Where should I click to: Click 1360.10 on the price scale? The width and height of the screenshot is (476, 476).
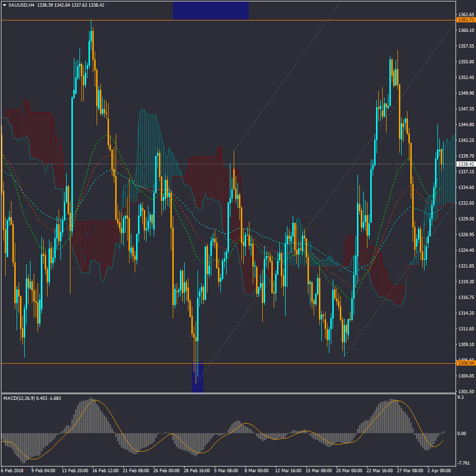click(465, 30)
